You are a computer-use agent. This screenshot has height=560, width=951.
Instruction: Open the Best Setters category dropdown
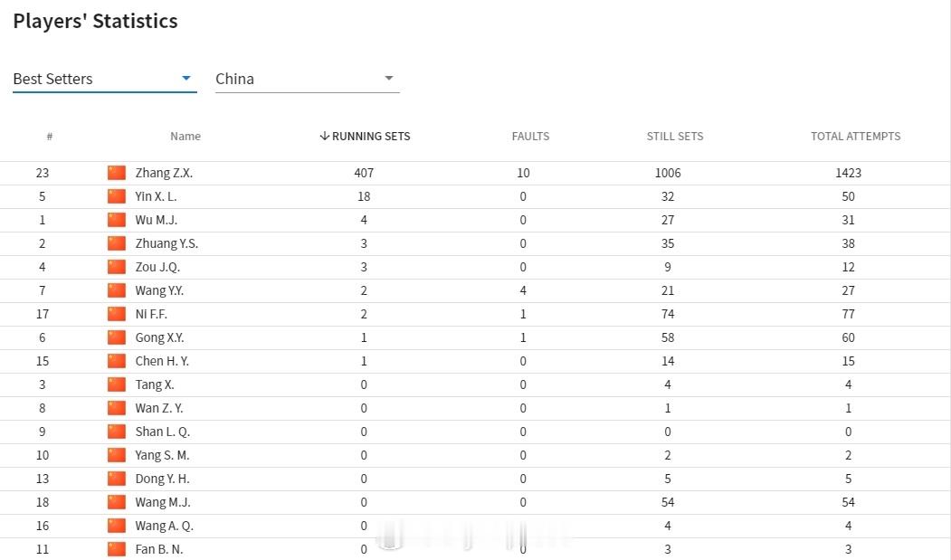(104, 79)
